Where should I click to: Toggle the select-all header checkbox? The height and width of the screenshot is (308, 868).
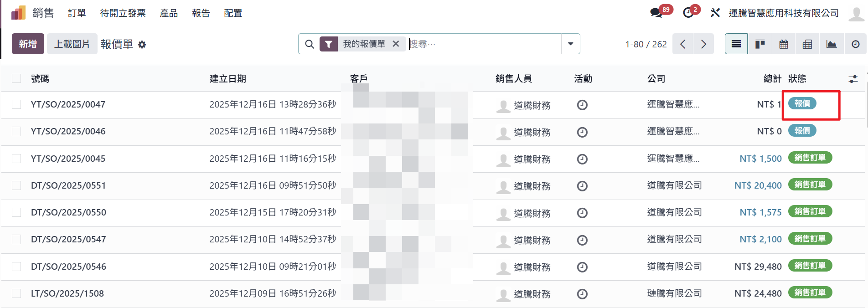pos(16,78)
